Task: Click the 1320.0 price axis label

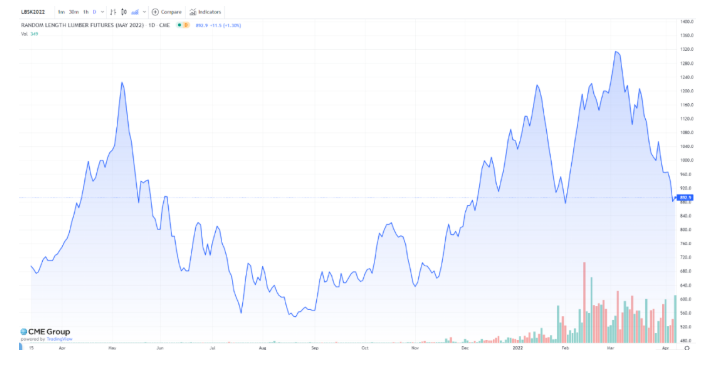Action: [x=687, y=49]
